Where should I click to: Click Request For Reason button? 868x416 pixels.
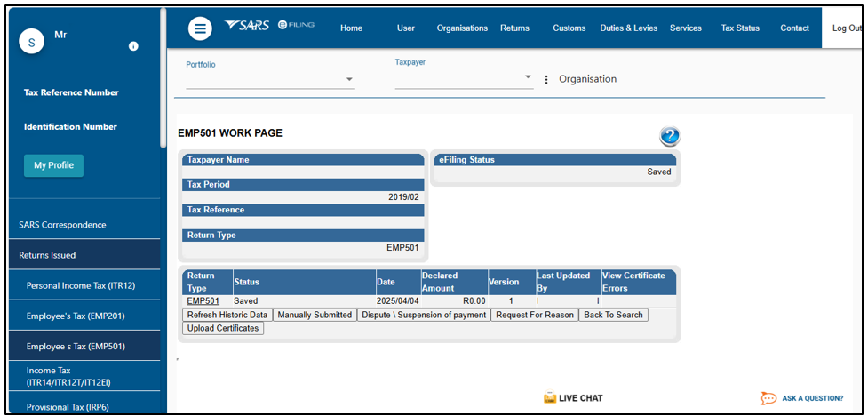click(x=535, y=316)
